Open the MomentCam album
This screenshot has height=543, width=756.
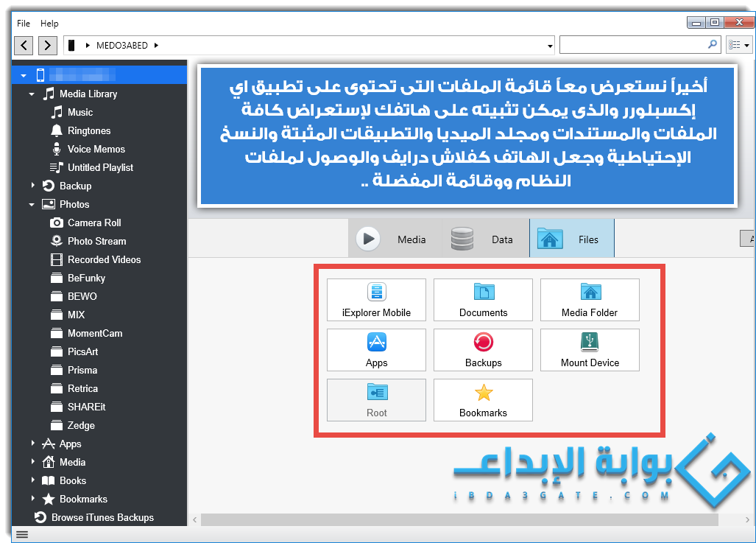[95, 333]
